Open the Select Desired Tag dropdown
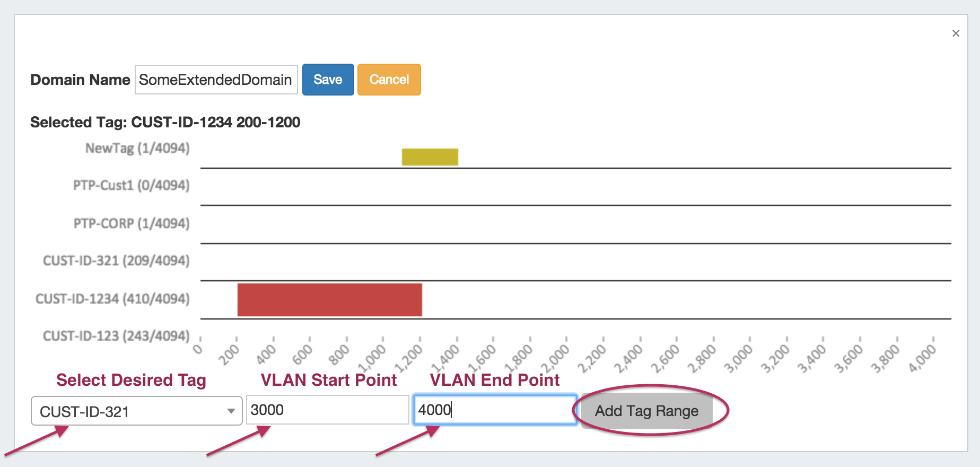The image size is (980, 467). tap(136, 411)
